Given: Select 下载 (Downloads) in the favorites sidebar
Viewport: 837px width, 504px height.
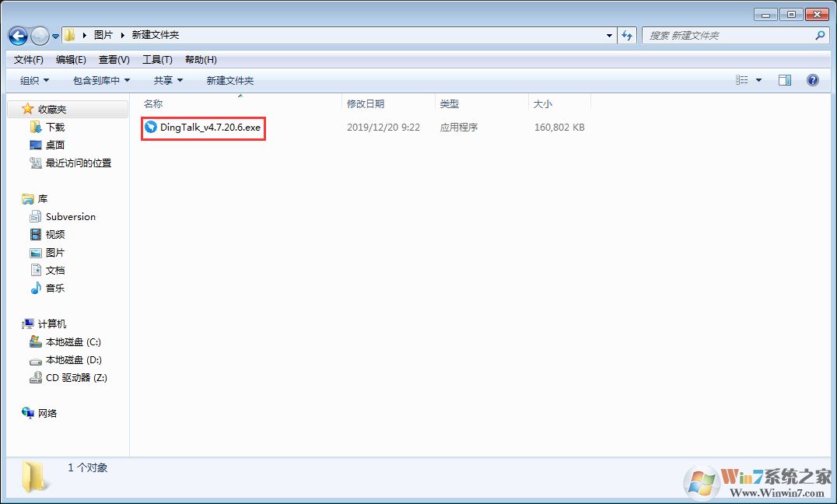Looking at the screenshot, I should (x=51, y=127).
